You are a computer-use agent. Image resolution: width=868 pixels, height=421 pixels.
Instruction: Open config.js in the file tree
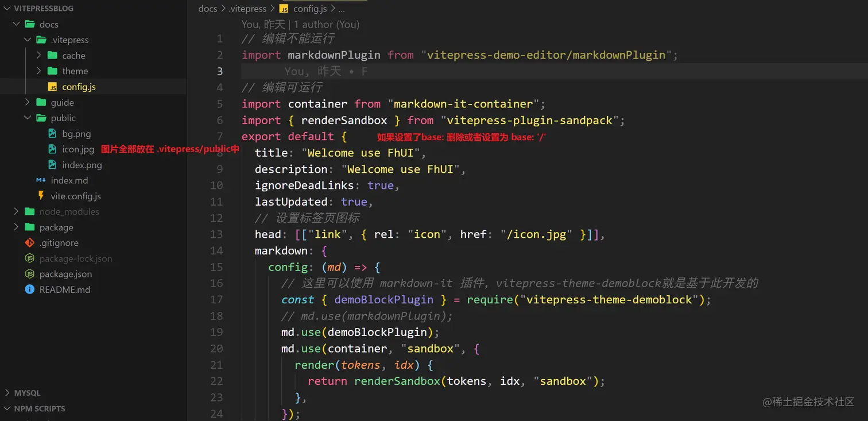(x=79, y=87)
